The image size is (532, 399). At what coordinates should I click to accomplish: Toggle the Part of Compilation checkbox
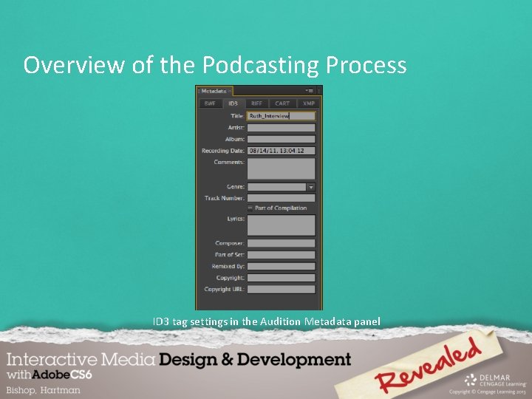point(250,208)
